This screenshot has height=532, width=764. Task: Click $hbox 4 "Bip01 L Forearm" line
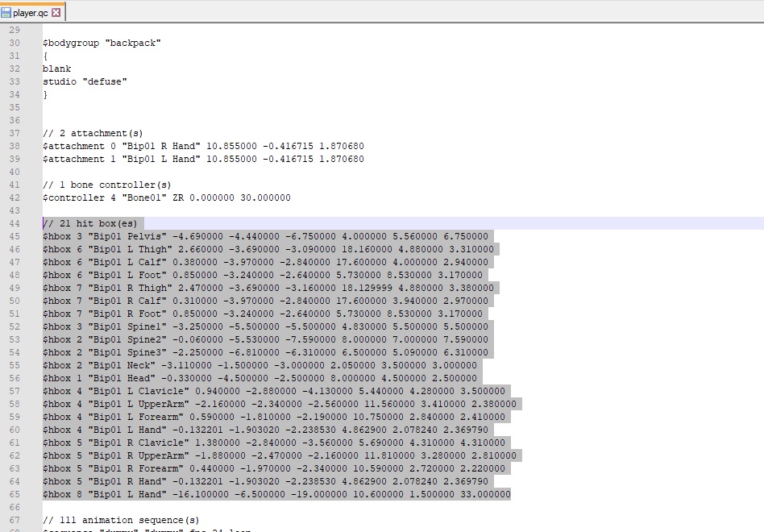click(x=274, y=417)
